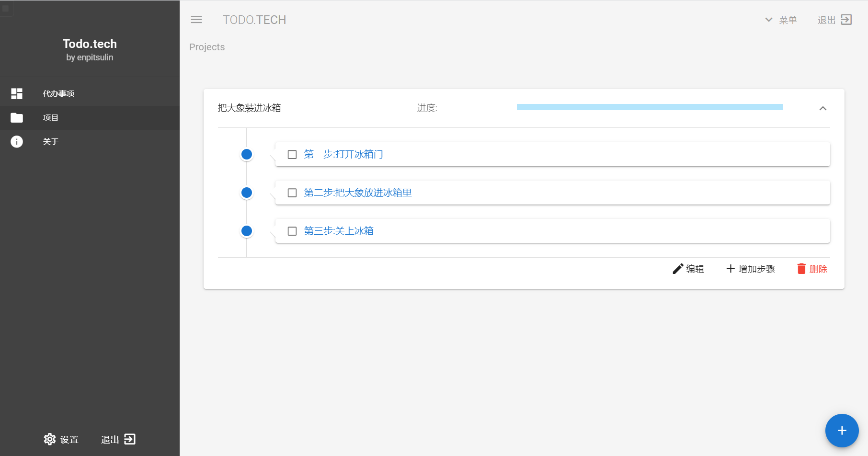Click the 设置 label in the sidebar
Screen dimensions: 868x456
[x=69, y=440]
